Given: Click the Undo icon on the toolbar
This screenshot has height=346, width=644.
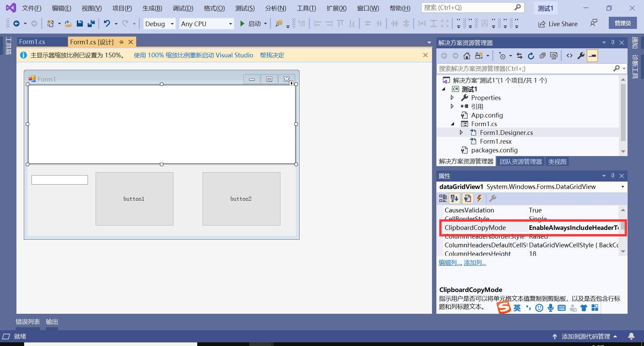Looking at the screenshot, I should 107,23.
